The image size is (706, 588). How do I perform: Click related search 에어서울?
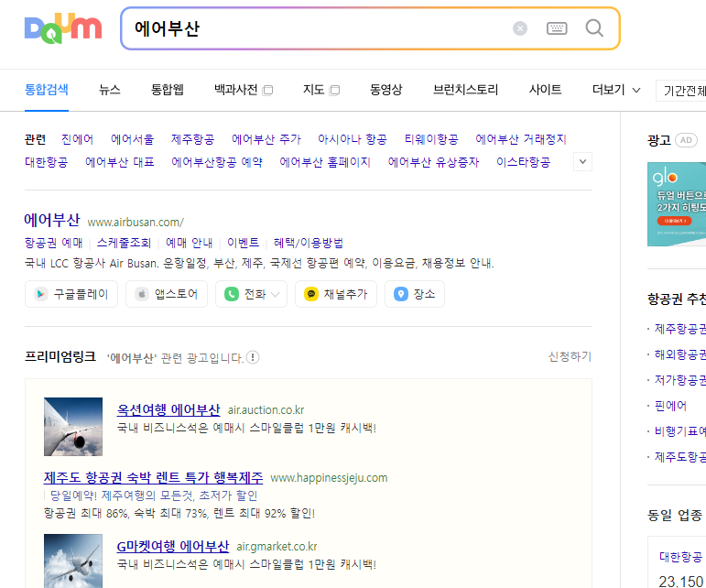click(133, 139)
